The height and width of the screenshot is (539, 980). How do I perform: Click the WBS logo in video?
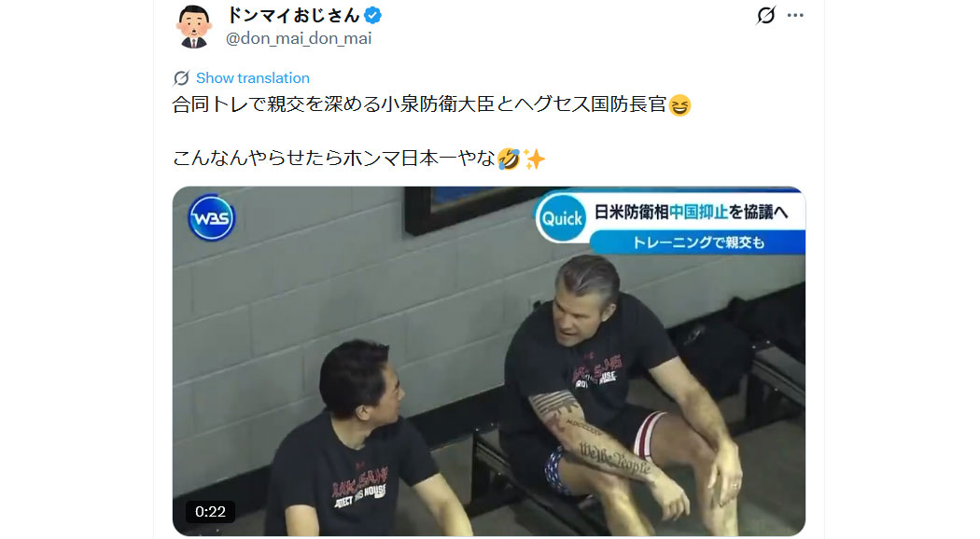pos(211,218)
